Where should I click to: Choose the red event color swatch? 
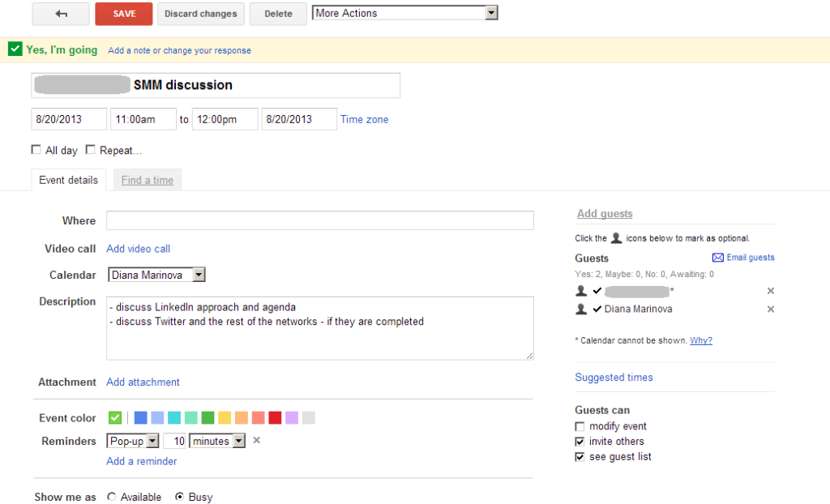point(275,418)
